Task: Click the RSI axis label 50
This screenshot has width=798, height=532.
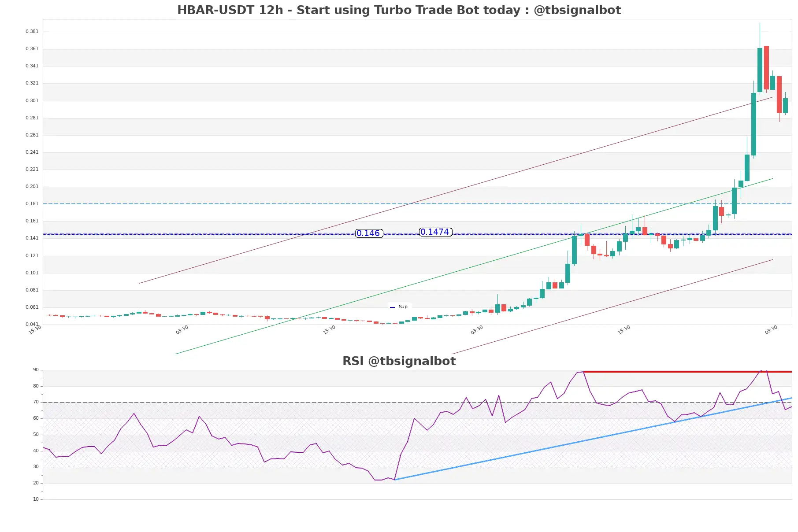Action: pyautogui.click(x=36, y=435)
